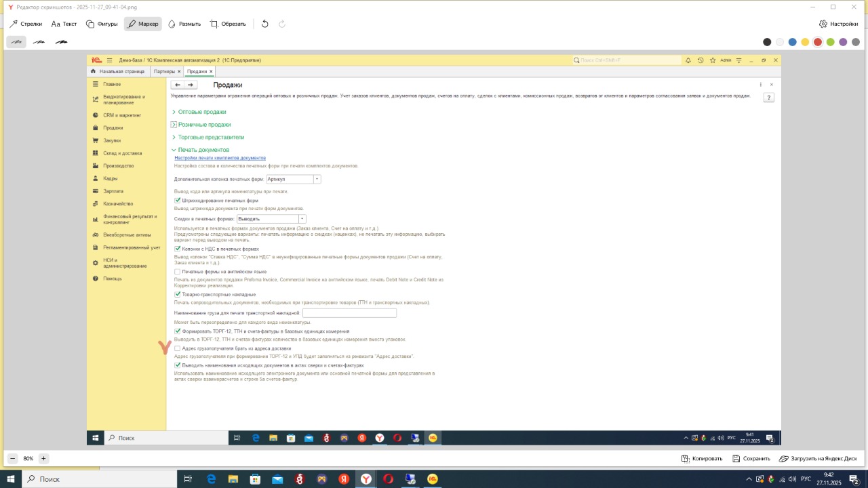Viewport: 868px width, 488px height.
Task: Choose the purple color swatch
Action: [x=843, y=42]
